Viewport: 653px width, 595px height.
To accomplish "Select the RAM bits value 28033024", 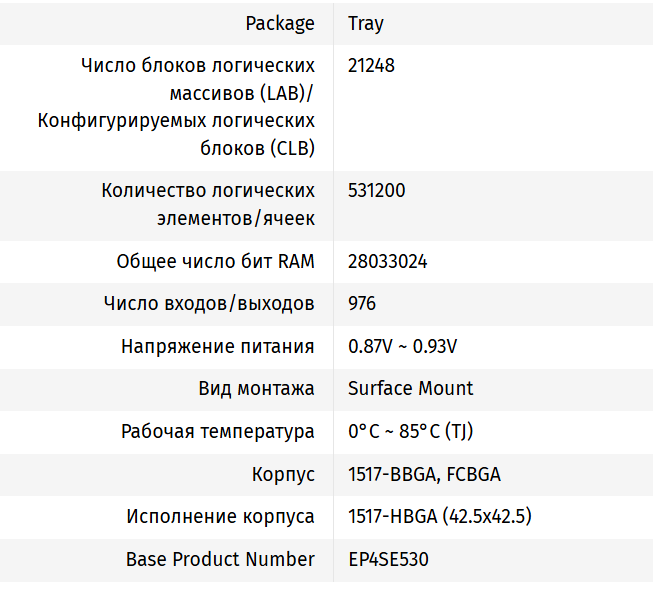I will point(388,262).
